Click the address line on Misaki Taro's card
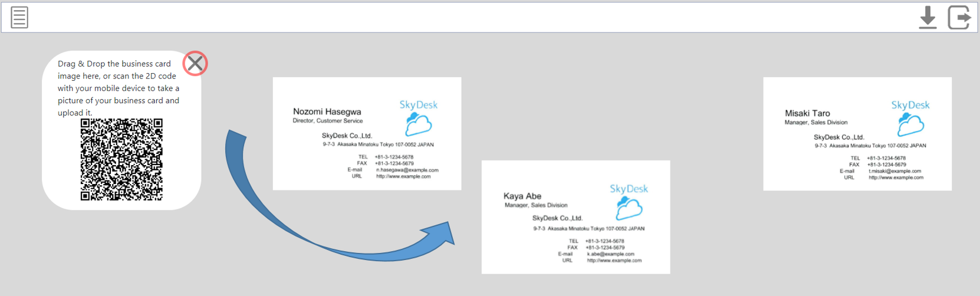The image size is (980, 296). pos(870,146)
